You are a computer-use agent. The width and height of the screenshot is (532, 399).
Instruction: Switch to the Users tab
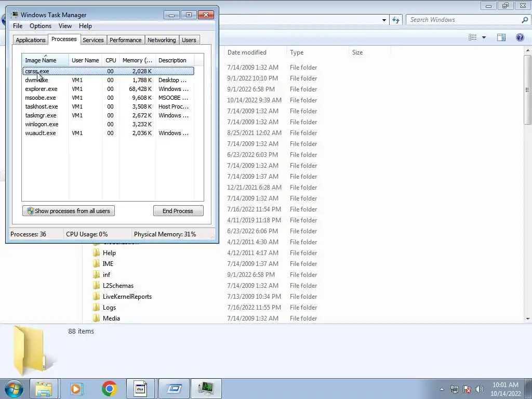[189, 40]
